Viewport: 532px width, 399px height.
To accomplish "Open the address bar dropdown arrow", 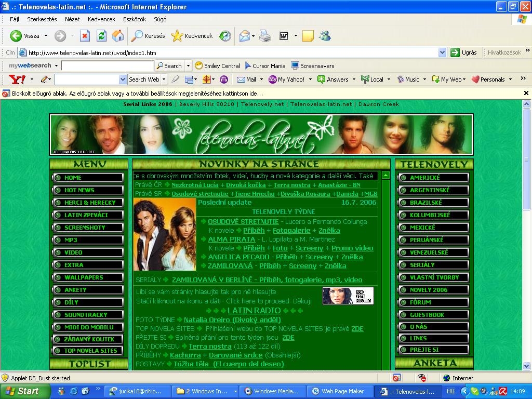I will tap(442, 52).
